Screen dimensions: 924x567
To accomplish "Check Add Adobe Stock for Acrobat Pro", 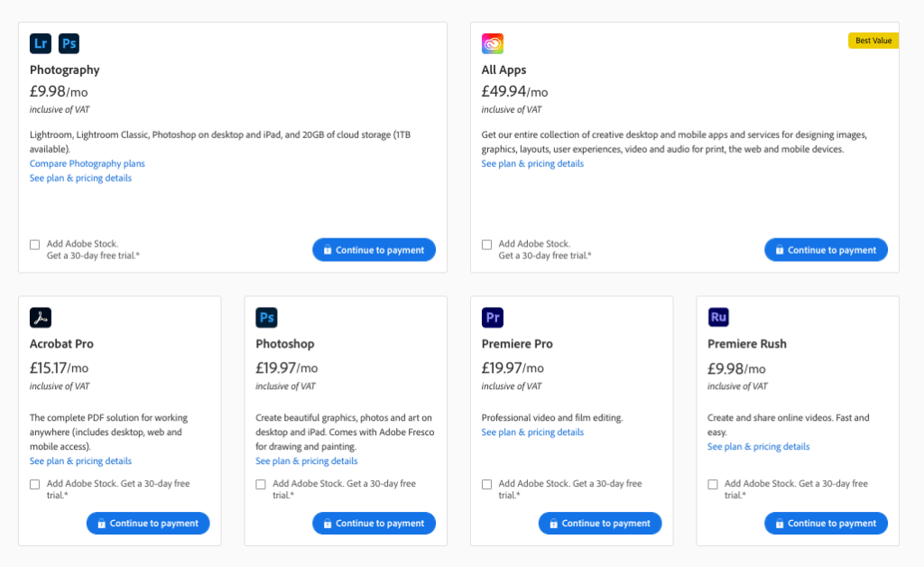I will pyautogui.click(x=35, y=485).
